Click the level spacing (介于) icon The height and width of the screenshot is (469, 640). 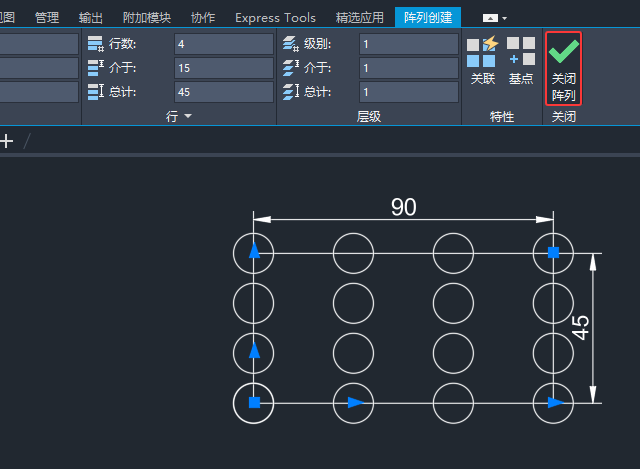290,68
